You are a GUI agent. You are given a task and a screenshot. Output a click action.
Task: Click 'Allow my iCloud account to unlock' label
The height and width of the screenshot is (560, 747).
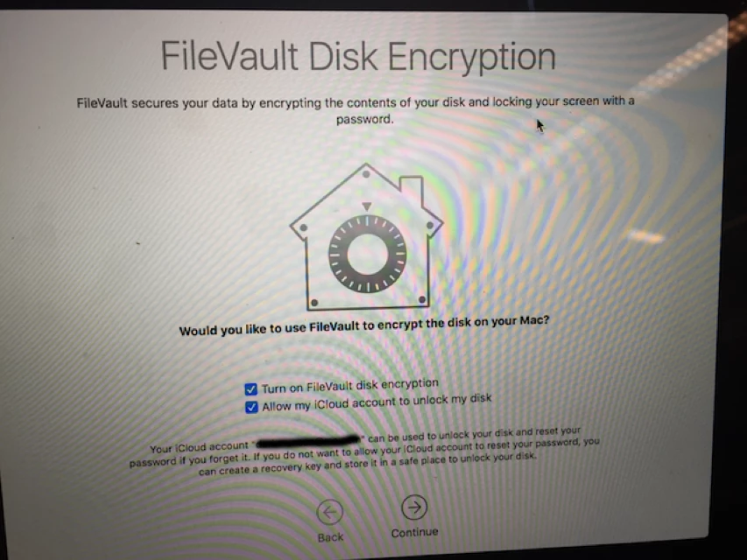pyautogui.click(x=377, y=402)
